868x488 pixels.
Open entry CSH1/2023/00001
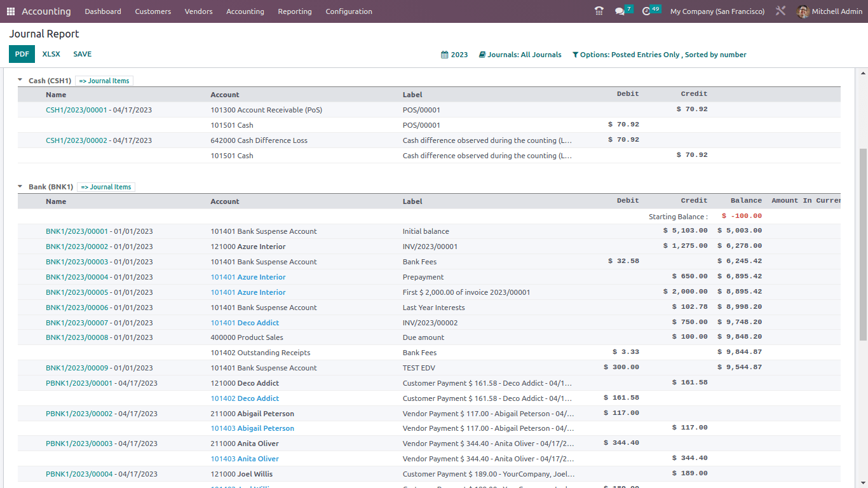coord(76,110)
